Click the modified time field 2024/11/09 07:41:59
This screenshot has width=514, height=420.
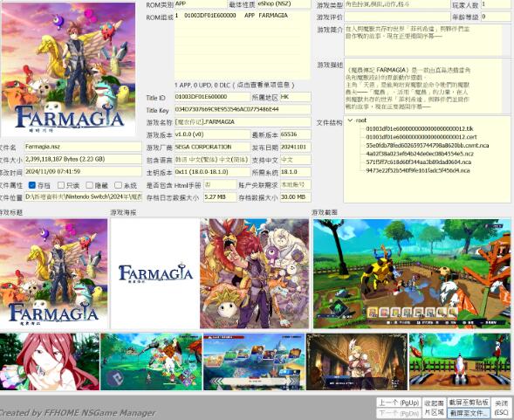[83, 172]
